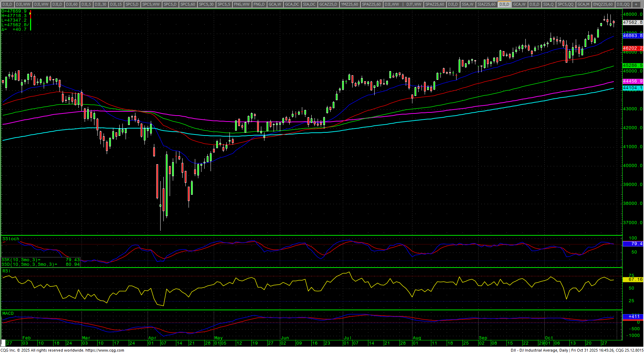This screenshot has height=353, width=644.
Task: Select the magenta 44456.9 price tag
Action: (633, 81)
